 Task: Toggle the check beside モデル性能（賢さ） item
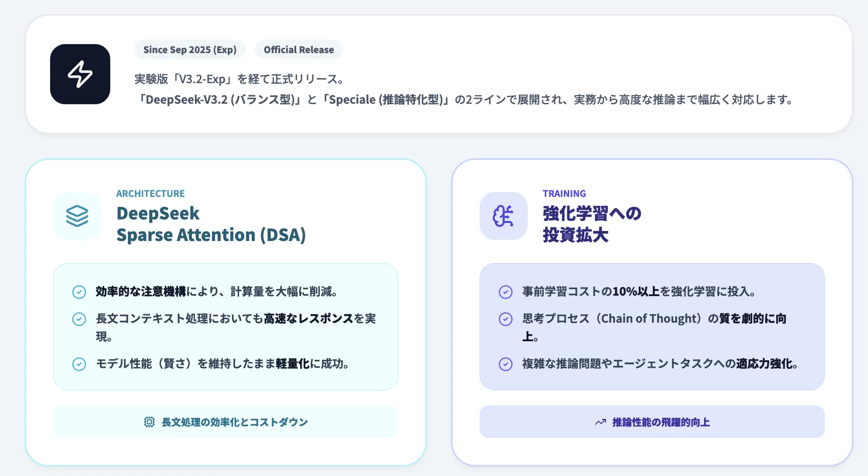coord(79,364)
